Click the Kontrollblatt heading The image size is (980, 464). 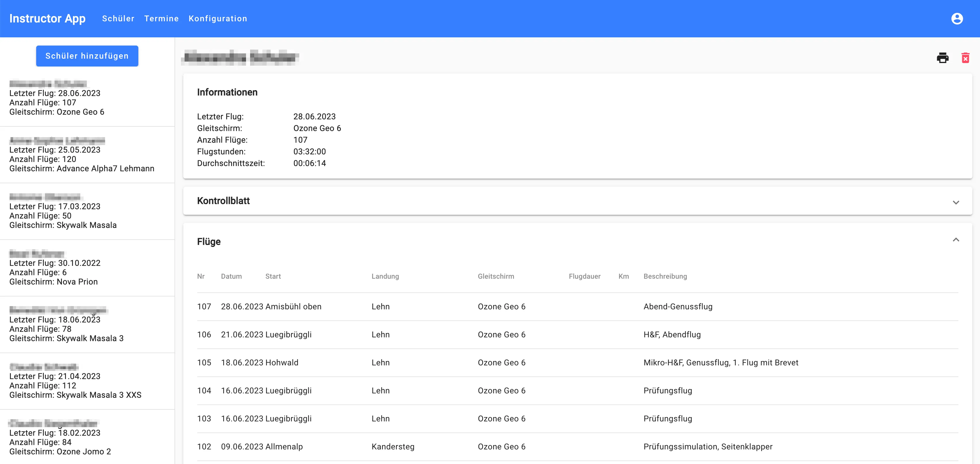[x=223, y=201]
